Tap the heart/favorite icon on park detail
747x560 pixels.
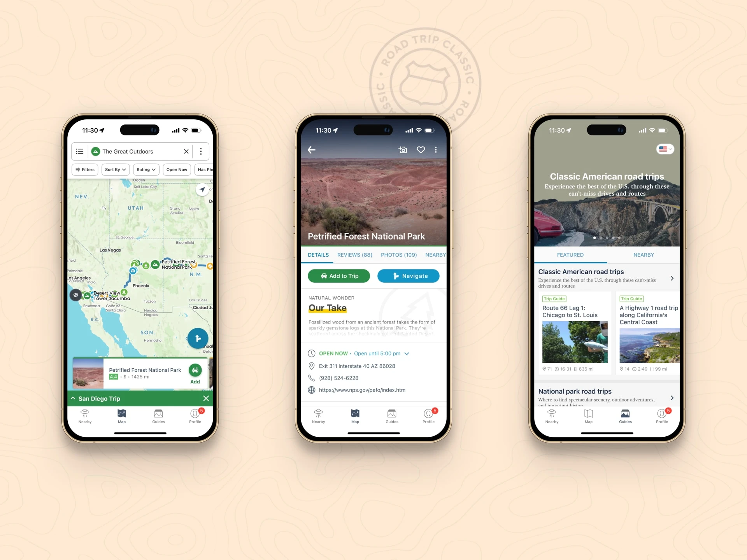(421, 149)
